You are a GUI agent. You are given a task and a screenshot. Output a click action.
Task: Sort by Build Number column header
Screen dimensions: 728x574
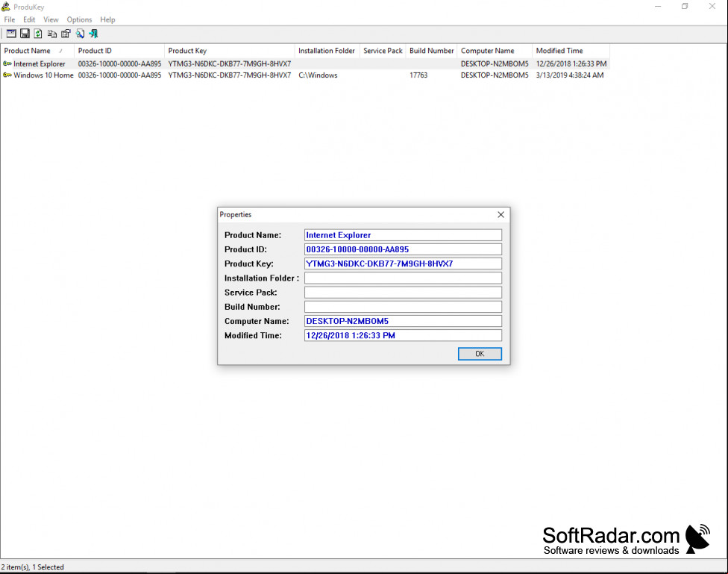coord(431,51)
